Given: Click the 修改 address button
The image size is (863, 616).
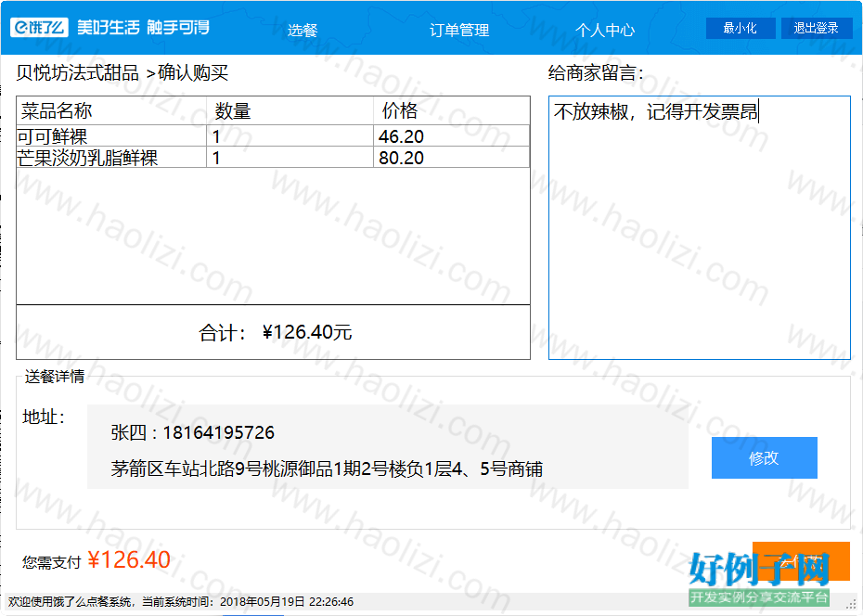Looking at the screenshot, I should [x=764, y=457].
